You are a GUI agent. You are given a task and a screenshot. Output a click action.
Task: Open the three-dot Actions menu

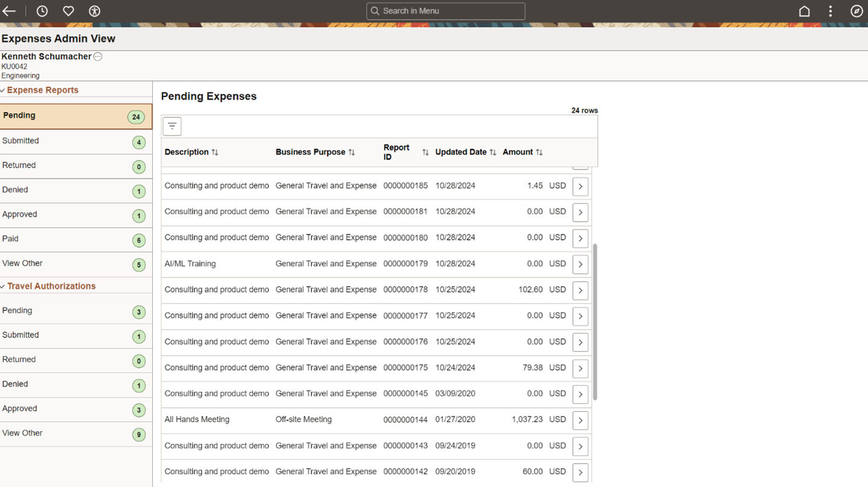coord(830,11)
